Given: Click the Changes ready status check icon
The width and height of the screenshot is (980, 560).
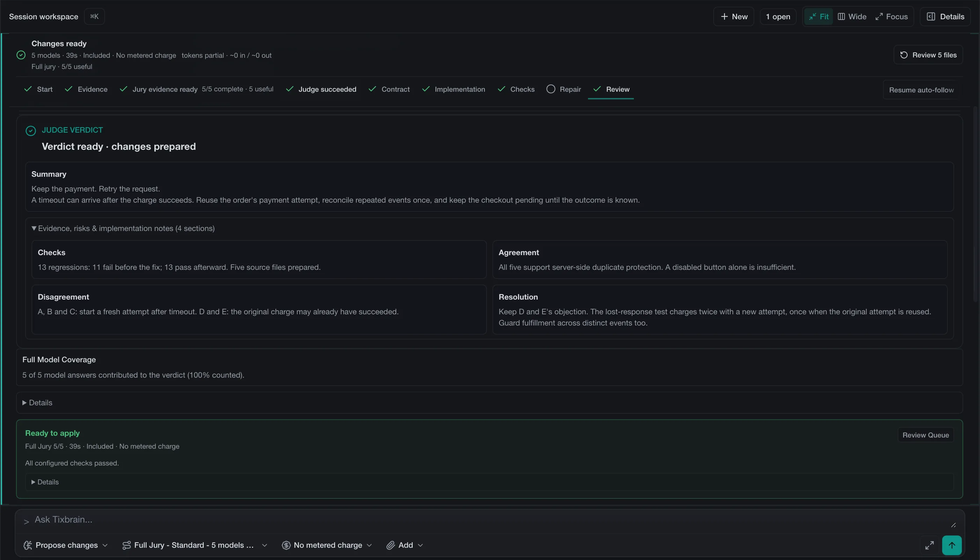Looking at the screenshot, I should point(21,55).
